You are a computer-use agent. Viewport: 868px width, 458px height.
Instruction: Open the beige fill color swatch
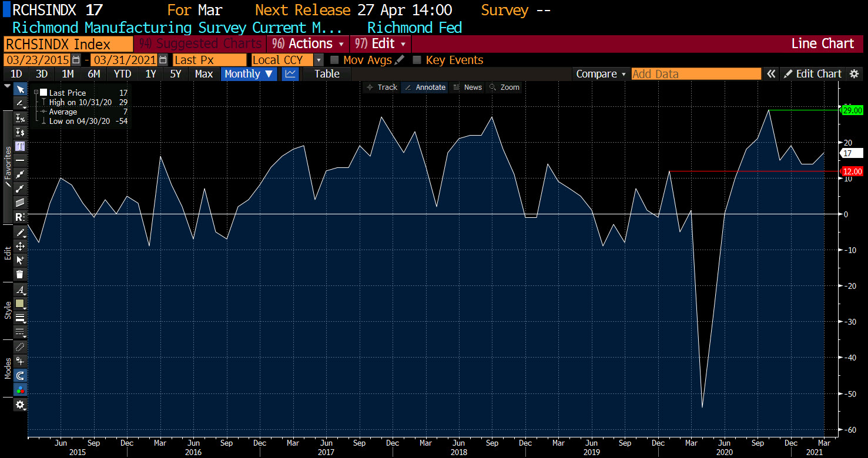pos(20,304)
